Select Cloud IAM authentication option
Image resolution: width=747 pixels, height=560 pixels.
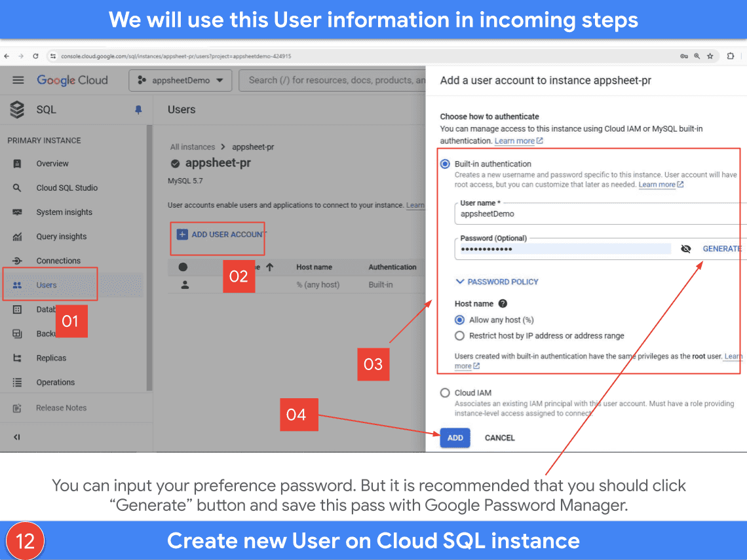point(446,393)
